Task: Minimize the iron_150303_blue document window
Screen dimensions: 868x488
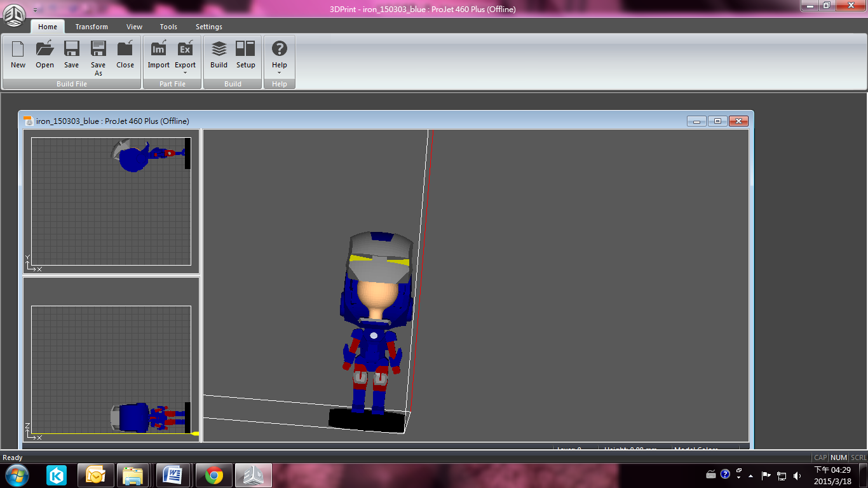Action: (x=697, y=121)
